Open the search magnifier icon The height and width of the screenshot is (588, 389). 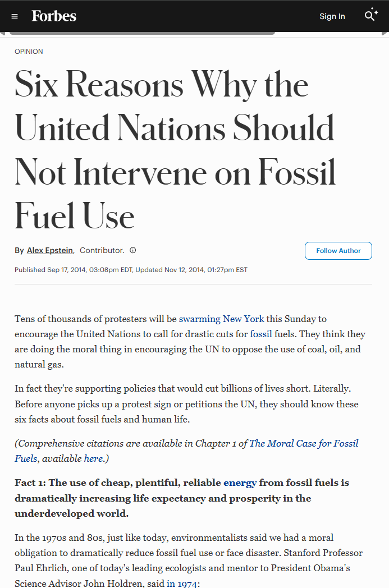click(x=371, y=15)
